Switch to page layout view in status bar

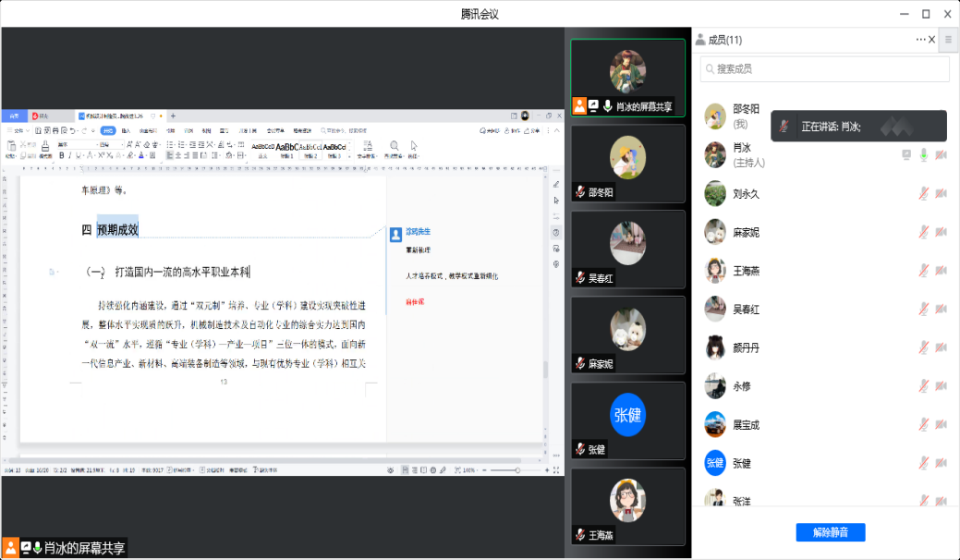pyautogui.click(x=406, y=470)
